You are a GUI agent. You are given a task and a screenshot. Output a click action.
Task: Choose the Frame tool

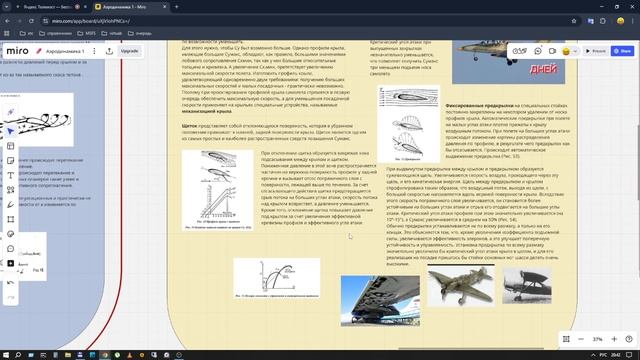point(11,219)
